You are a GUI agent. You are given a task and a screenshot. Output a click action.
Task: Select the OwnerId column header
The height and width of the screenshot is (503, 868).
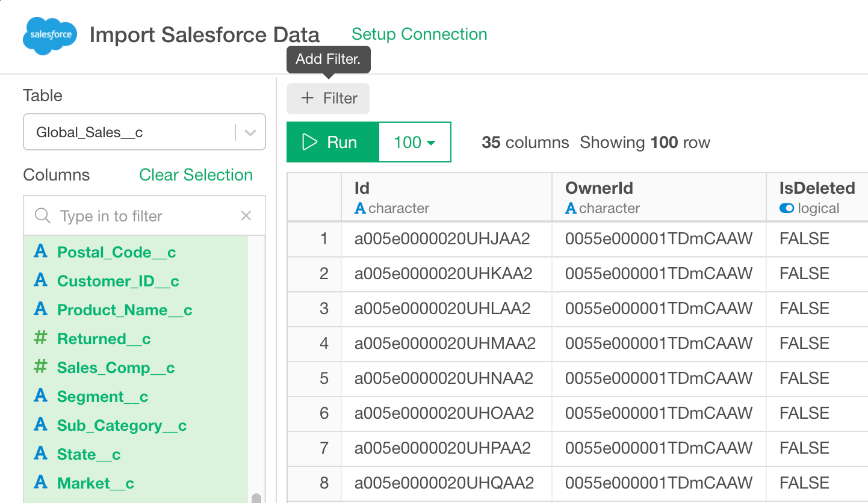coord(659,197)
